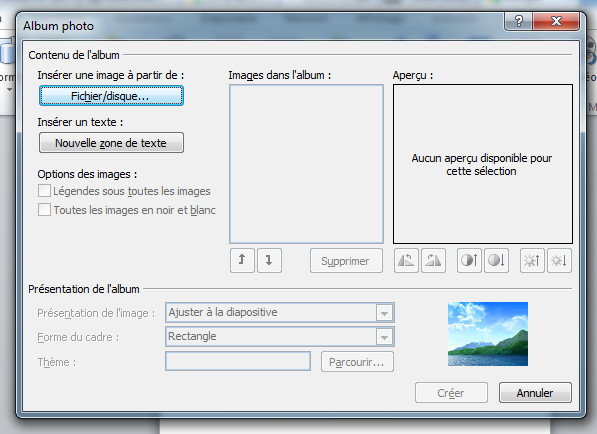Viewport: 597px width, 434px height.
Task: Check Toutes les images en noir et blanc
Action: [x=44, y=209]
